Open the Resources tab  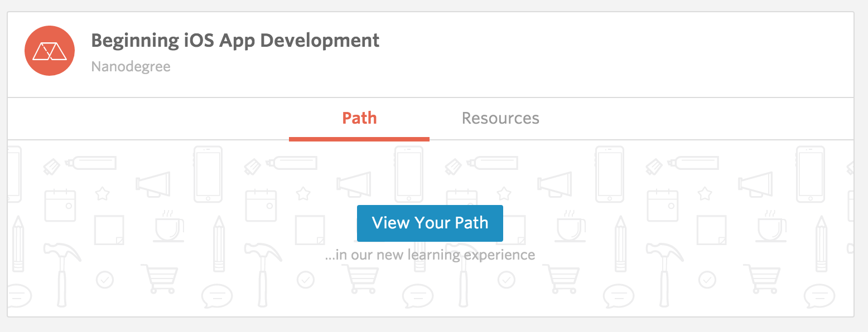[x=500, y=118]
